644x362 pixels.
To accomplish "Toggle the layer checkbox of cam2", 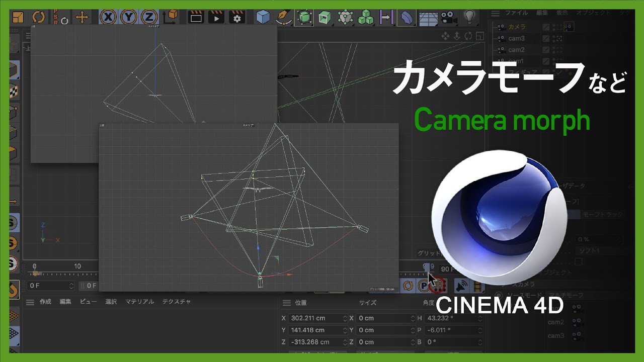I will (546, 50).
